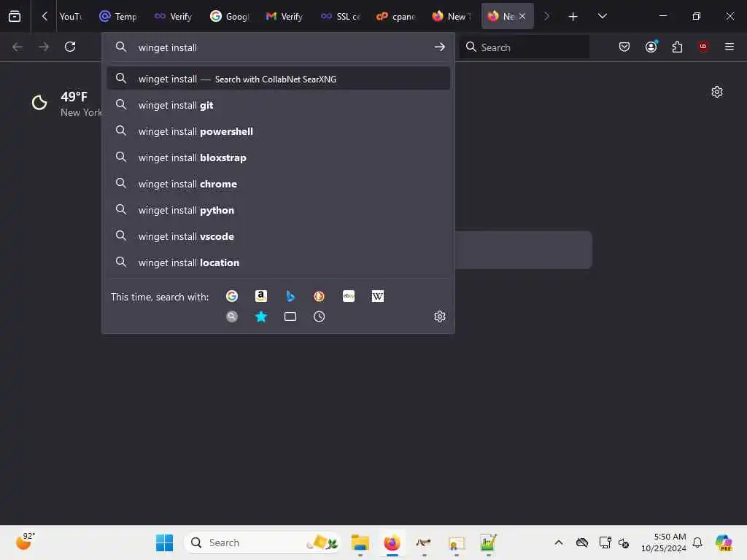Image resolution: width=747 pixels, height=560 pixels.
Task: Choose suggestion winget install python
Action: point(279,210)
